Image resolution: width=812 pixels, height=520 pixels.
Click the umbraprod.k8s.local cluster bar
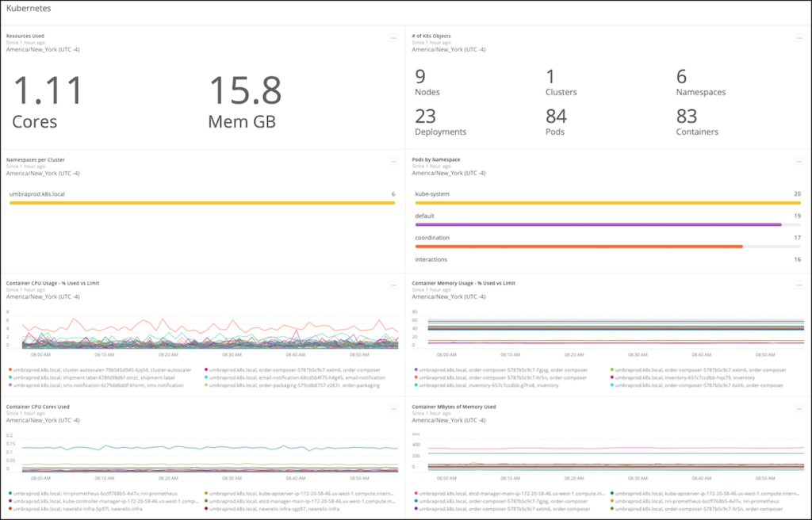[x=201, y=203]
